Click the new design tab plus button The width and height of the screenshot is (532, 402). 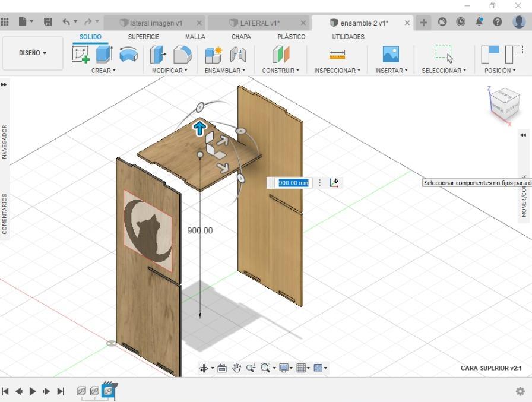click(423, 23)
